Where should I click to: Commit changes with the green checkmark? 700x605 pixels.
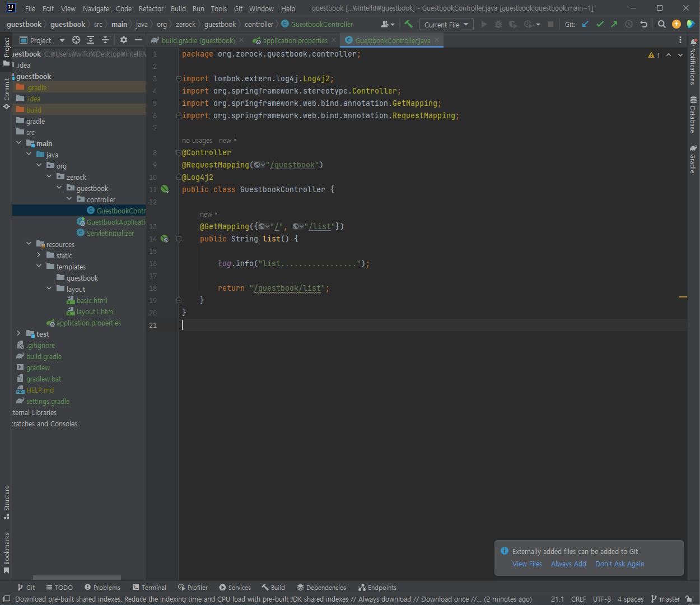[x=600, y=24]
